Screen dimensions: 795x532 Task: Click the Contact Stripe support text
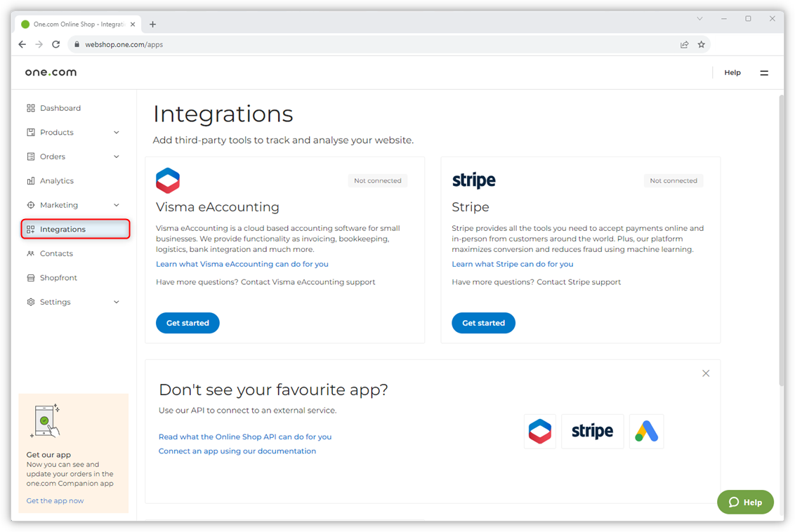(579, 282)
